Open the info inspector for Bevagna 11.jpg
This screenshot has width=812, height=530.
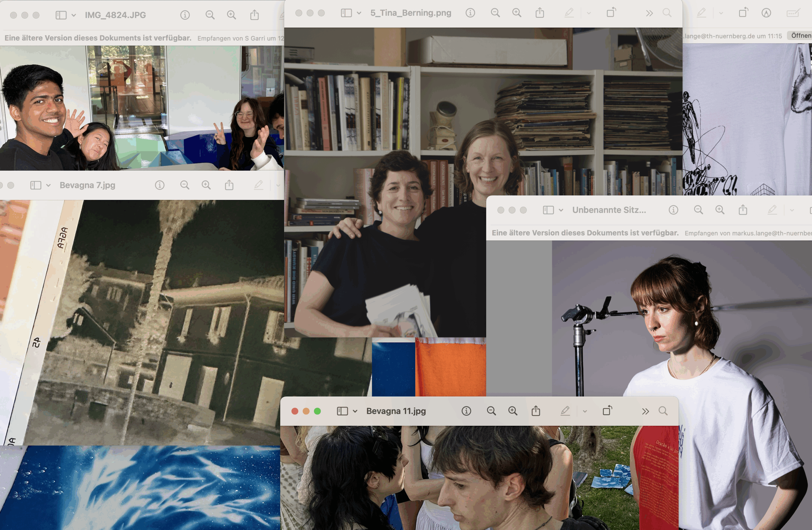pos(466,411)
